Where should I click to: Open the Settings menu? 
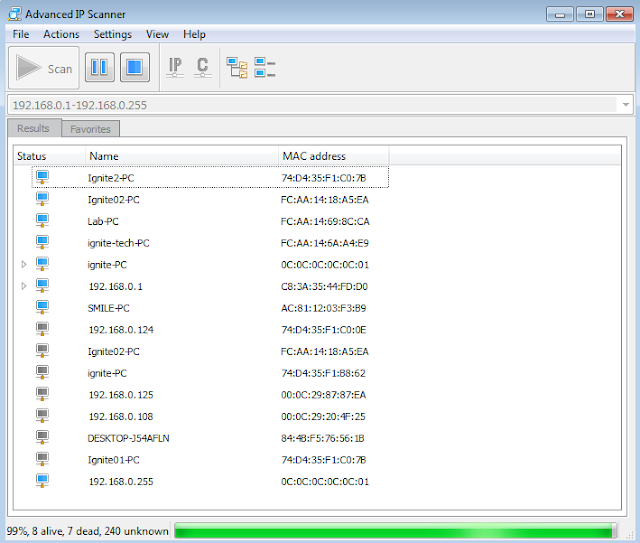[x=113, y=34]
